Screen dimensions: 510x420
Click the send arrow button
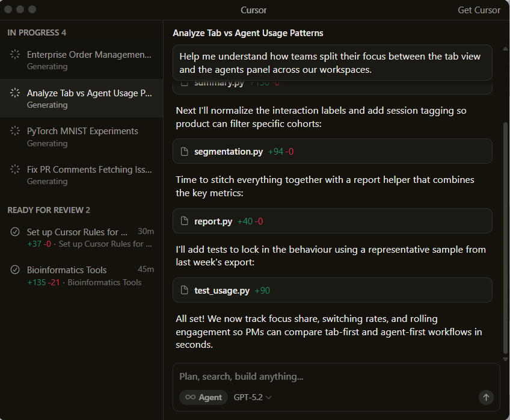click(x=486, y=397)
